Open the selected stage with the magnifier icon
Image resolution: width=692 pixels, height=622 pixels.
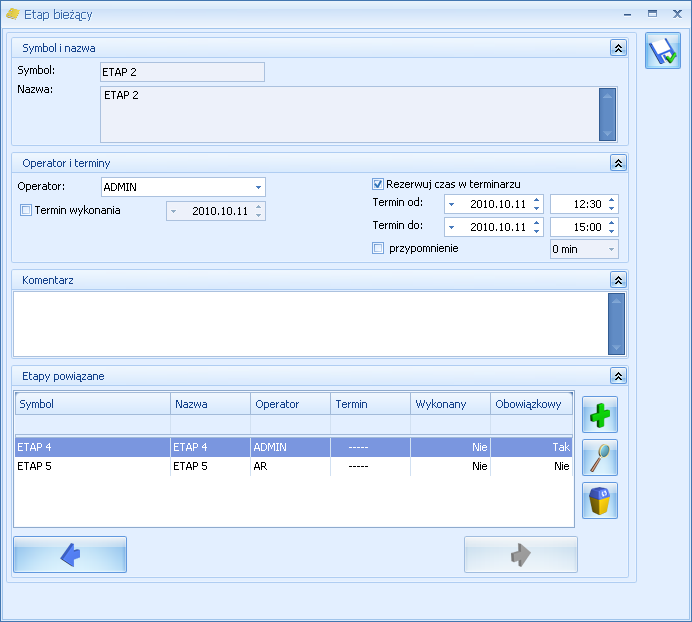coord(600,457)
